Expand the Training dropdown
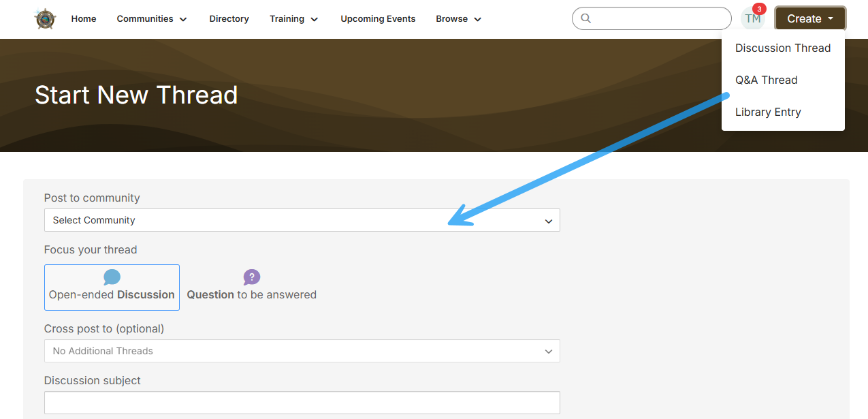Screen dimensions: 868x419 point(293,19)
